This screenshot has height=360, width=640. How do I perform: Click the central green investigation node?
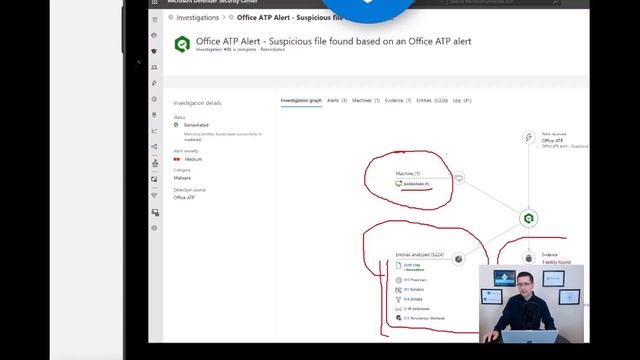(x=529, y=218)
